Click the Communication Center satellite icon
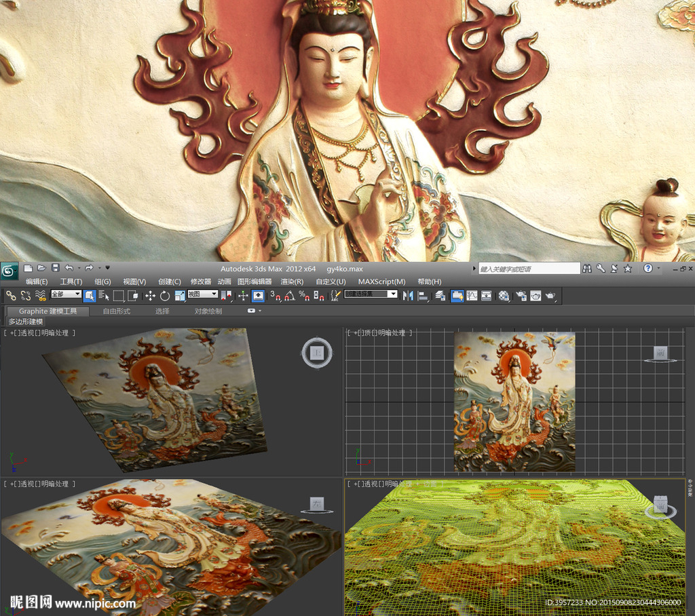Viewport: 695px width, 616px height. pyautogui.click(x=614, y=268)
